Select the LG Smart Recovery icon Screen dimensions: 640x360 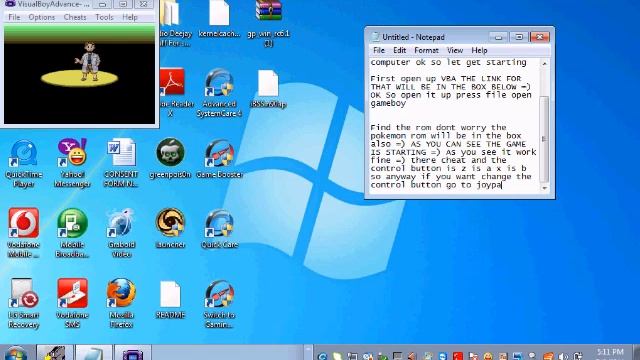point(24,304)
